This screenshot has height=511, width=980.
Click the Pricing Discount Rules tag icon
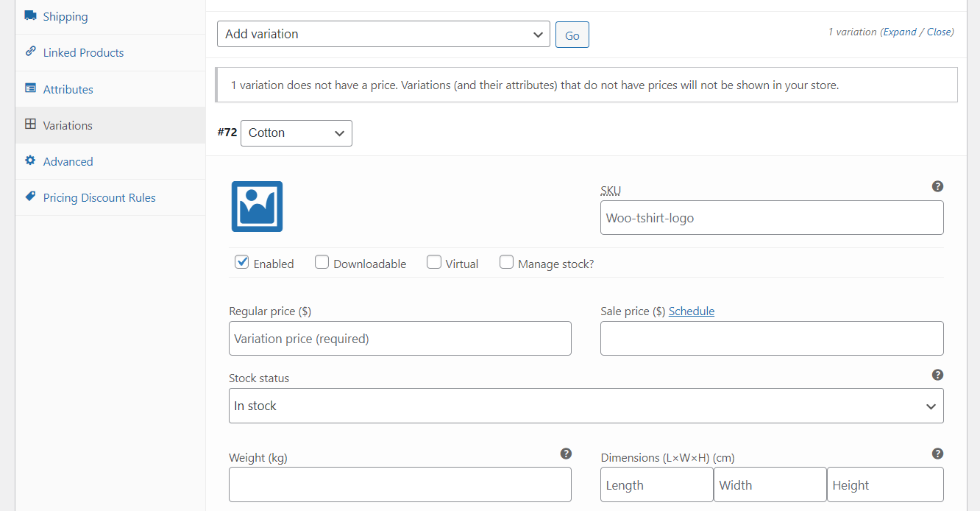click(30, 197)
